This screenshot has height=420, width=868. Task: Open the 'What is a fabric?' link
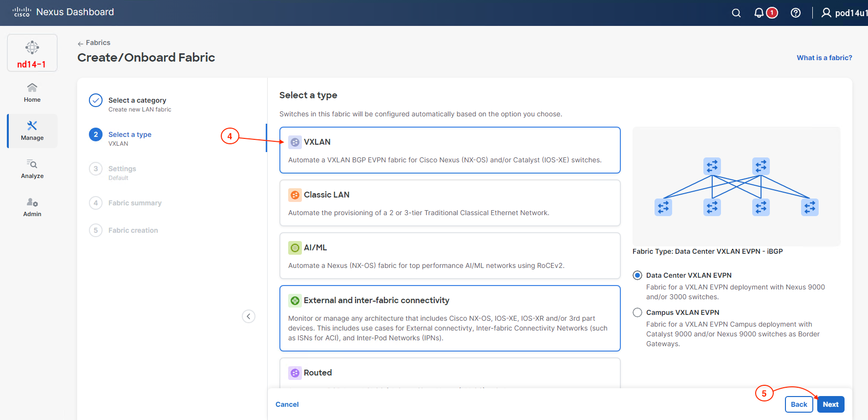click(x=824, y=58)
